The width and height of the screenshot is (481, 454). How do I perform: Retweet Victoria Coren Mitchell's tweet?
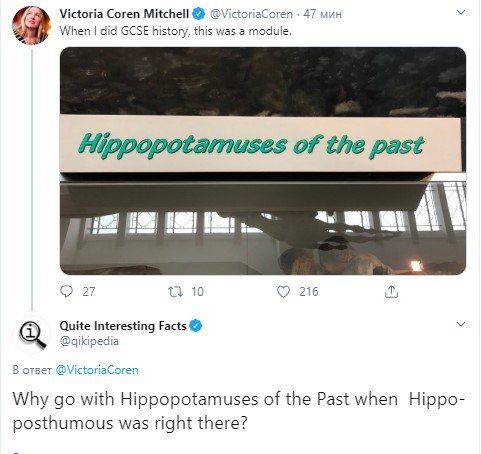coord(175,292)
